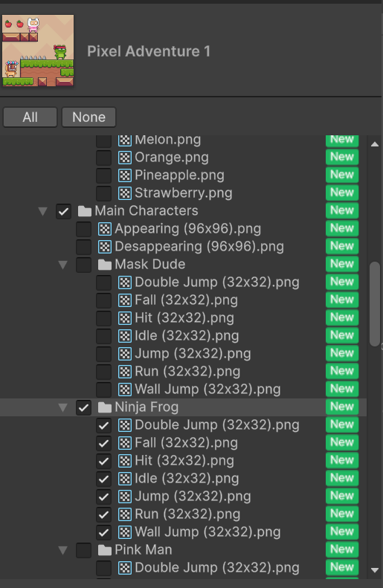Image resolution: width=383 pixels, height=588 pixels.
Task: Click the Pineapple.png texture icon
Action: point(125,175)
